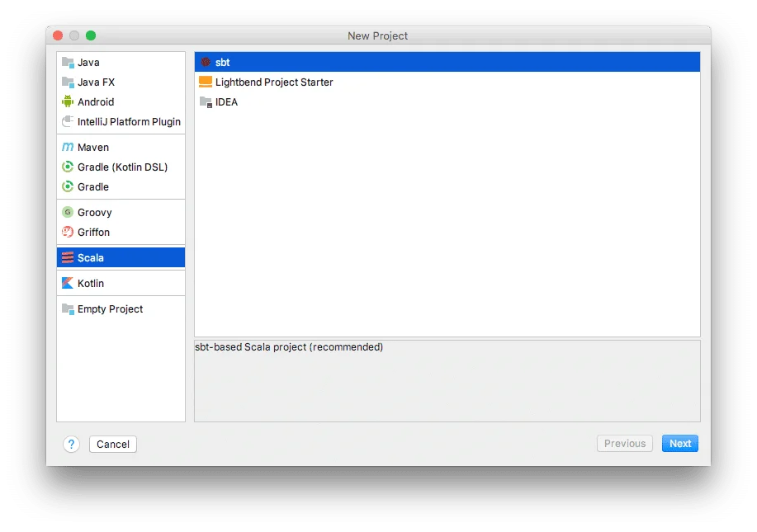Select the Android label
The height and width of the screenshot is (532, 757).
click(96, 101)
